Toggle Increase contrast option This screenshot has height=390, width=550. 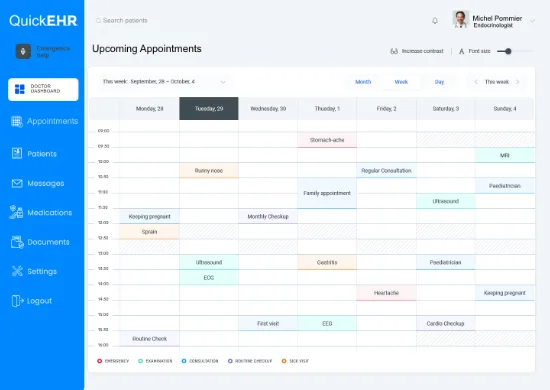tap(417, 51)
